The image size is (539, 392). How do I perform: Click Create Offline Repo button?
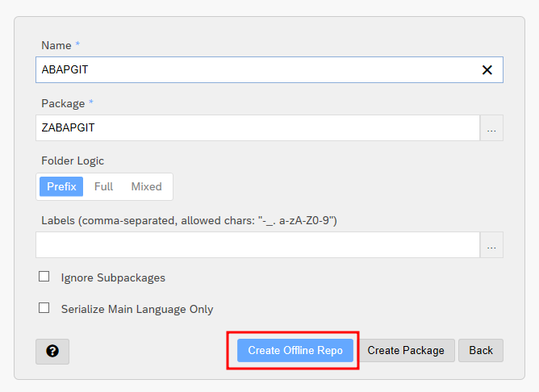tap(295, 350)
